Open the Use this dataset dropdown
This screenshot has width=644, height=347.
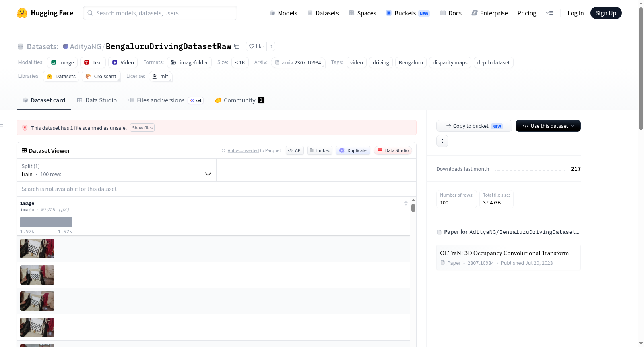point(548,126)
